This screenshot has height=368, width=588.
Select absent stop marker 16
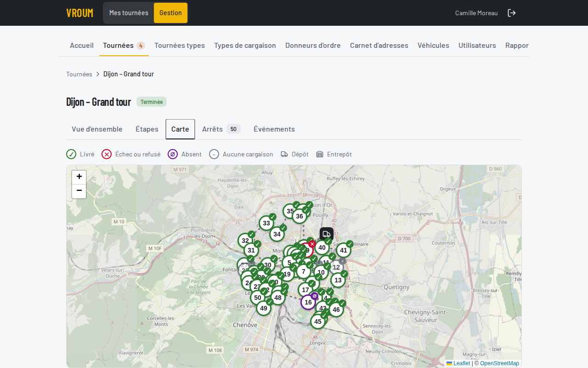point(308,302)
